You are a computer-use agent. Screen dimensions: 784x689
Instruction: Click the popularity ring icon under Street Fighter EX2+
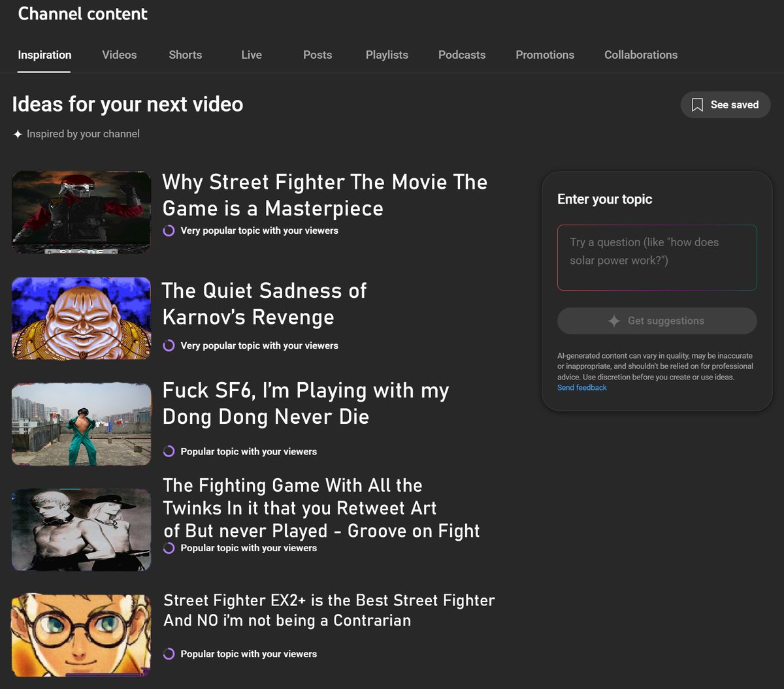pos(169,654)
